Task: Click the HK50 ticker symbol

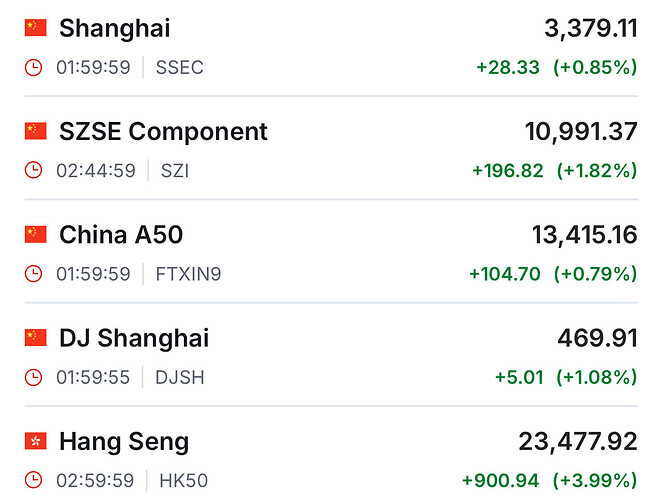Action: [x=184, y=481]
